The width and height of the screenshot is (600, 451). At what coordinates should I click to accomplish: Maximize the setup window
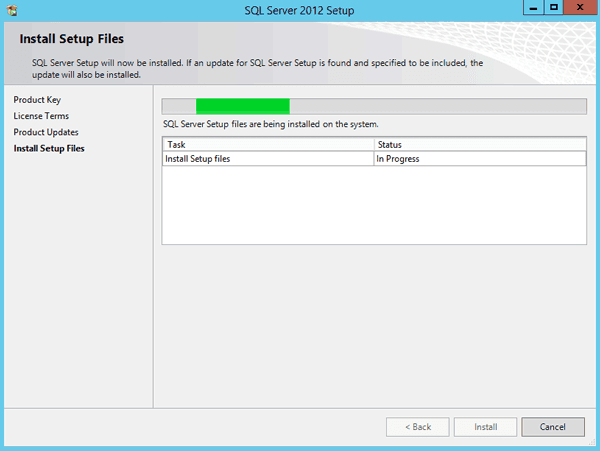tap(554, 7)
